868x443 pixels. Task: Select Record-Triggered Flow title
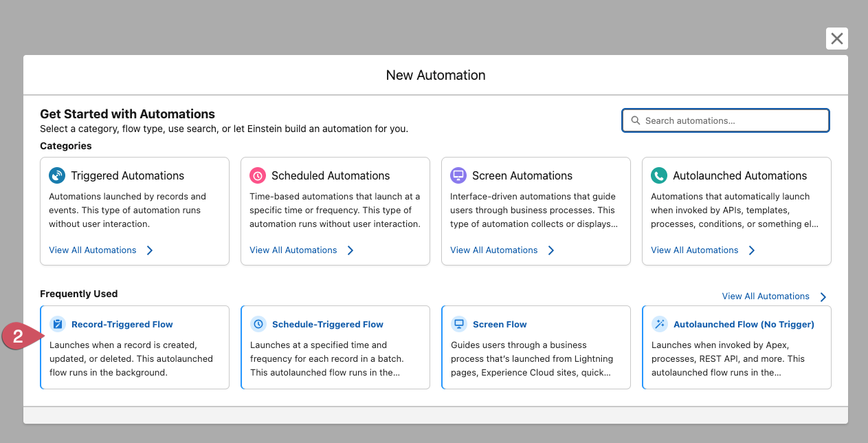coord(122,325)
